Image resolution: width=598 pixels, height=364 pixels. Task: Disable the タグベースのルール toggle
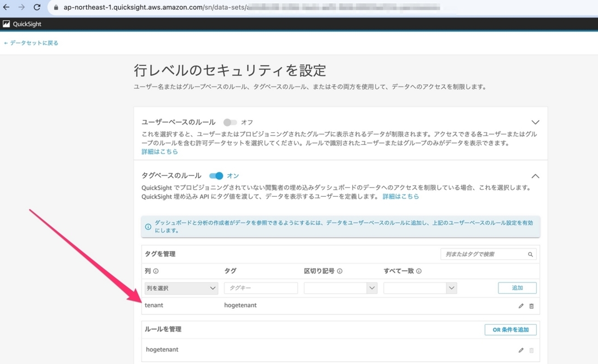click(216, 176)
